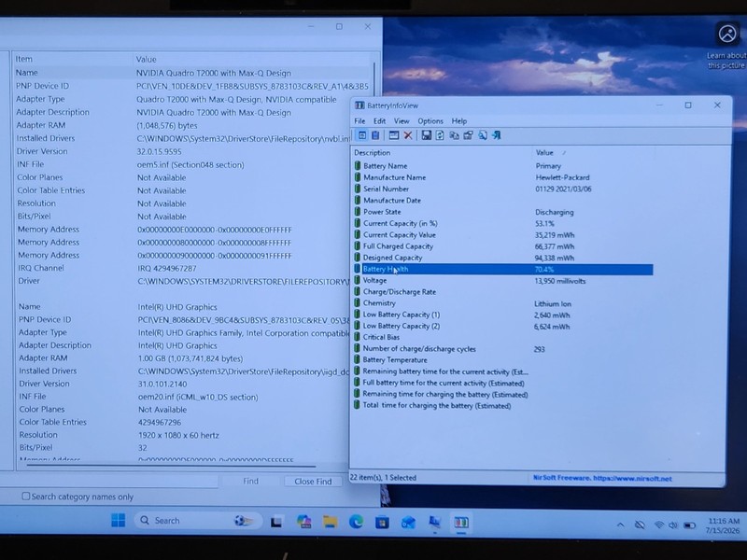This screenshot has width=747, height=560.
Task: Select the Current Capacity Value row
Action: click(503, 235)
